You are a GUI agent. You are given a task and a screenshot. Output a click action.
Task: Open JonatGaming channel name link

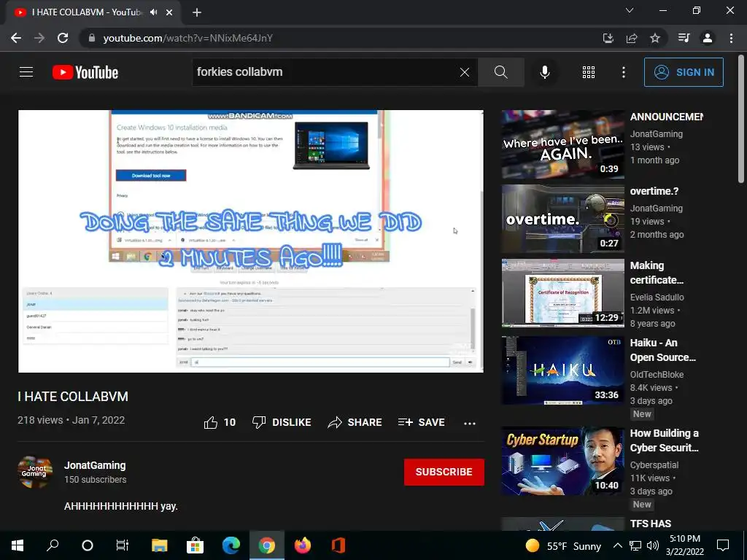click(95, 465)
